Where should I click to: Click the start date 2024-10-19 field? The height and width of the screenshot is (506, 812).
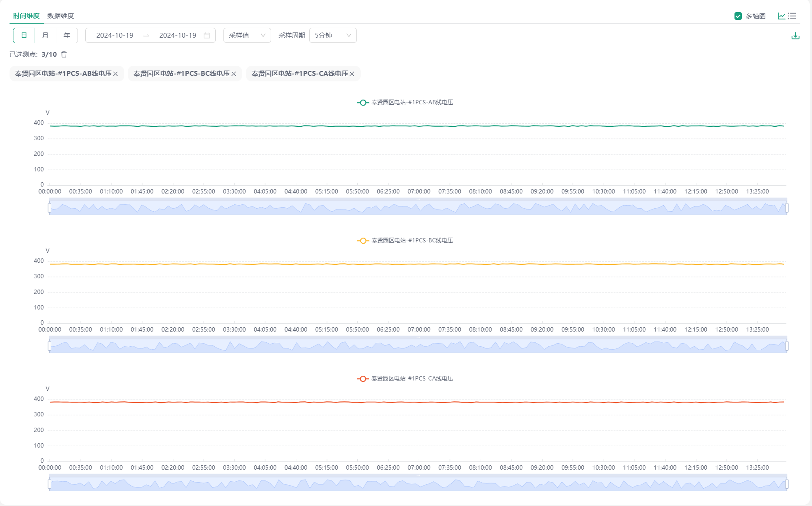pos(115,35)
